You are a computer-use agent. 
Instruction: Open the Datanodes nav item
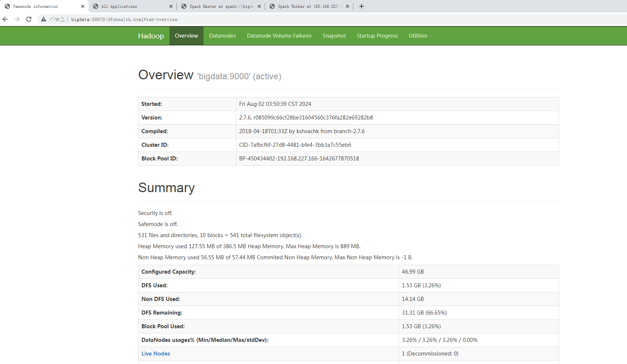222,36
